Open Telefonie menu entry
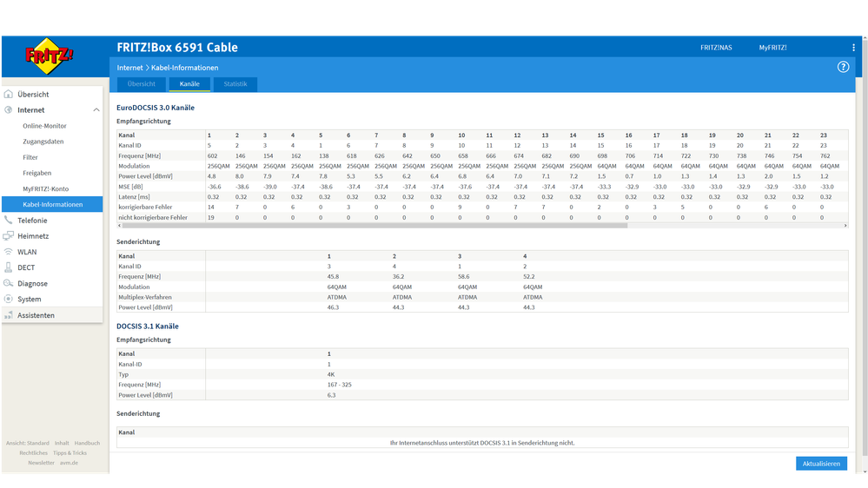Viewport: 868px width, 488px height. [32, 221]
